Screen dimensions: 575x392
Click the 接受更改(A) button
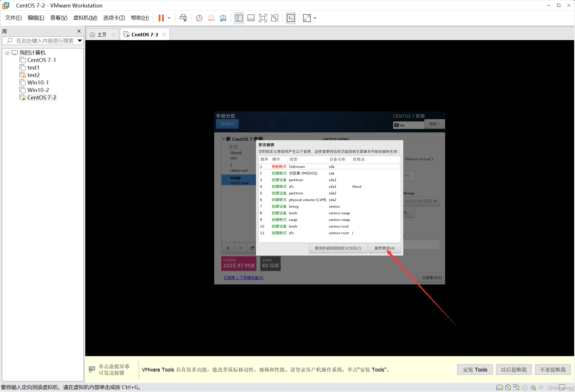pyautogui.click(x=384, y=248)
